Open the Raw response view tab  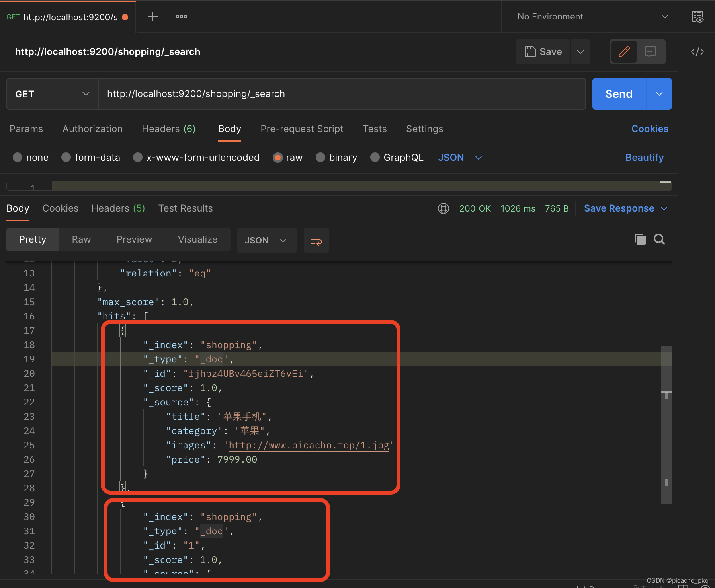[81, 239]
